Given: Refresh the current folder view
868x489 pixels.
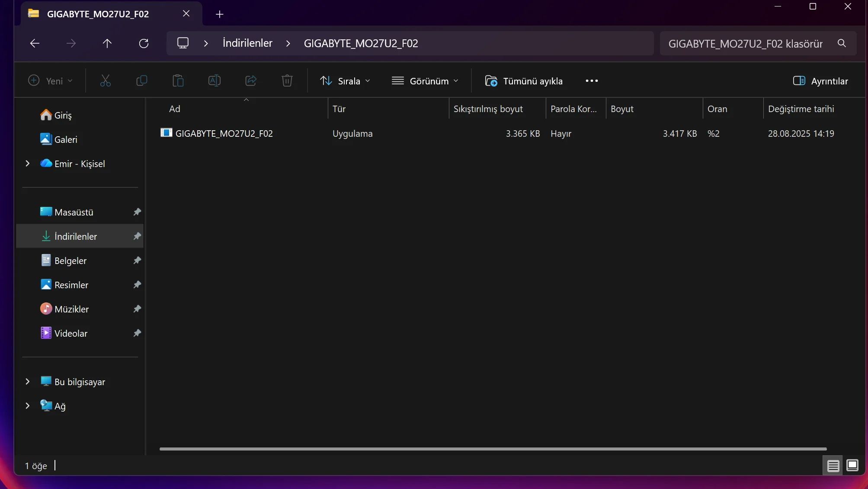Looking at the screenshot, I should [x=144, y=43].
